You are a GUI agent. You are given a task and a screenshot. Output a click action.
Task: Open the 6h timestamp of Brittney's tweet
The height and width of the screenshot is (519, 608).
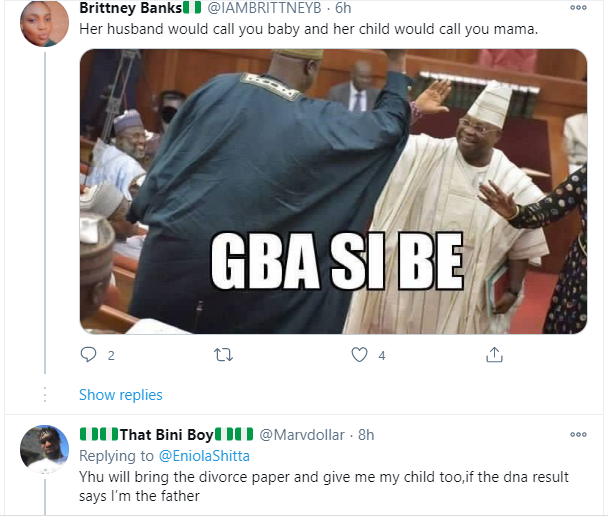(342, 8)
